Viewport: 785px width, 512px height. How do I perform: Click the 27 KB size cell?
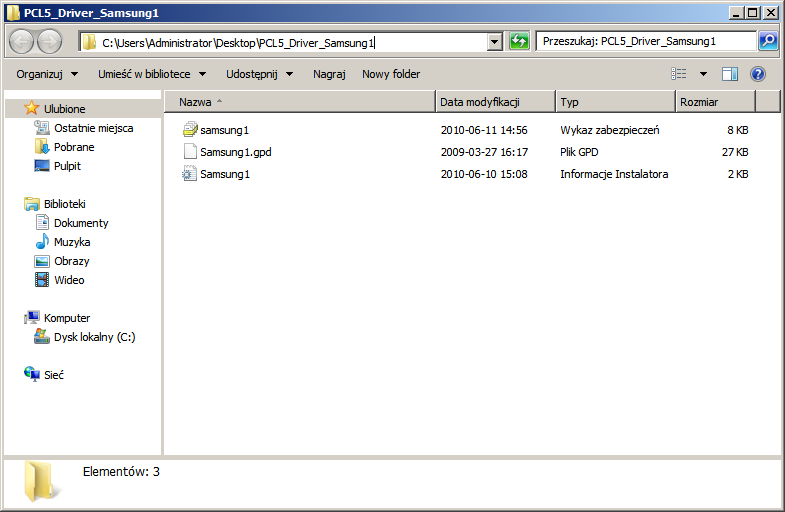point(735,152)
